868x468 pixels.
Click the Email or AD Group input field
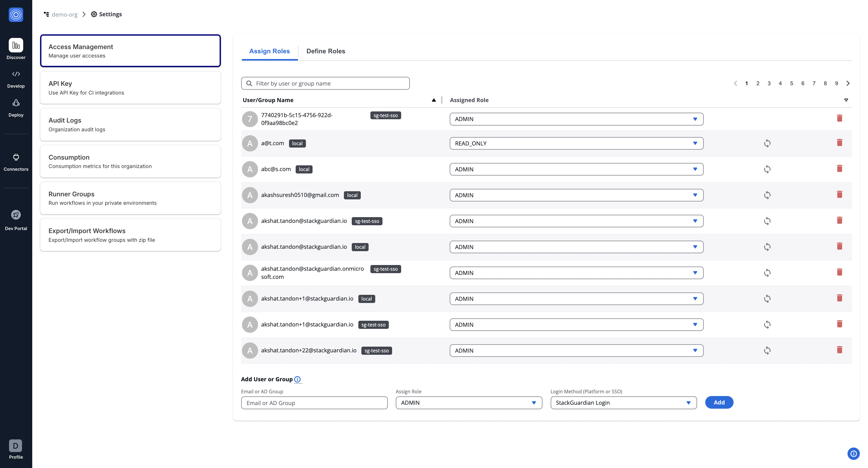click(314, 403)
